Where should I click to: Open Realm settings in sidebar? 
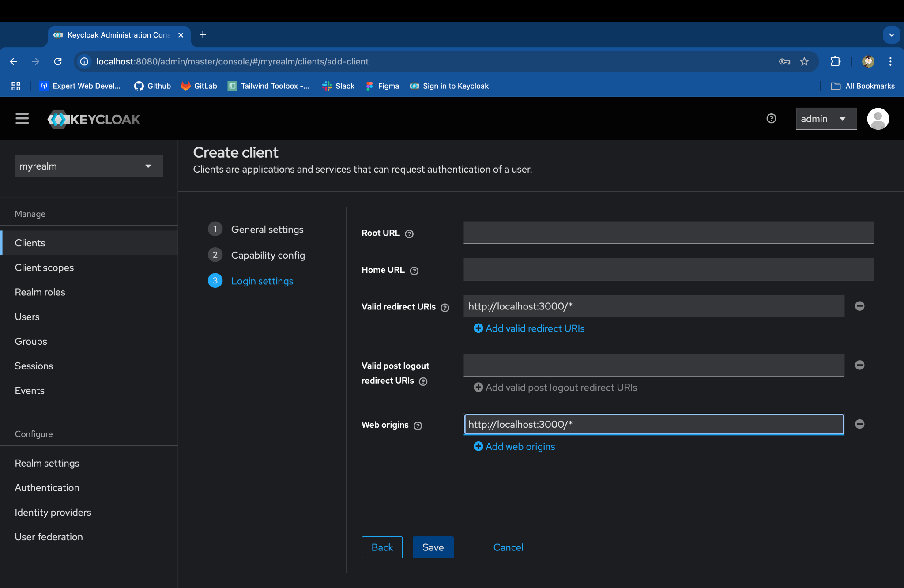pyautogui.click(x=47, y=463)
